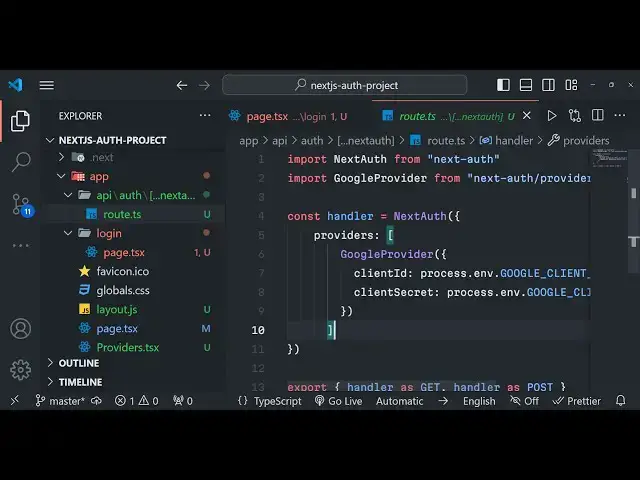Toggle the Off status bar indicator
Screen dimensions: 640x480
524,401
